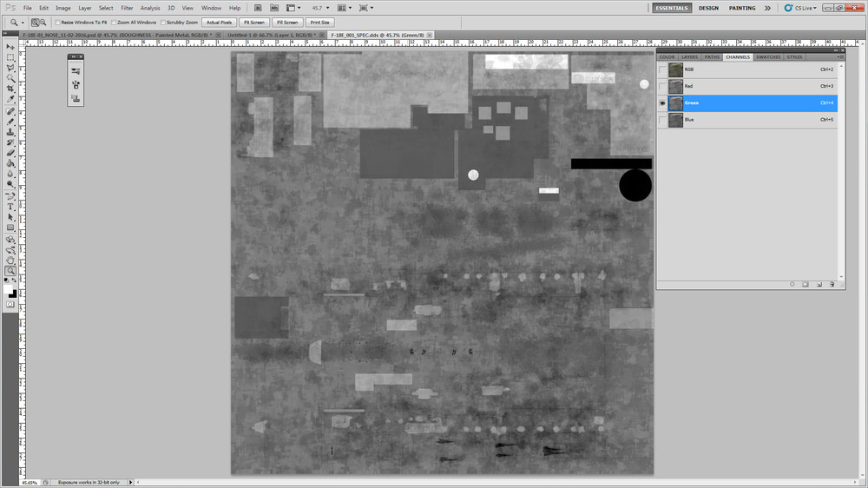Open Channels panel options menu
This screenshot has height=488, width=868.
(840, 57)
